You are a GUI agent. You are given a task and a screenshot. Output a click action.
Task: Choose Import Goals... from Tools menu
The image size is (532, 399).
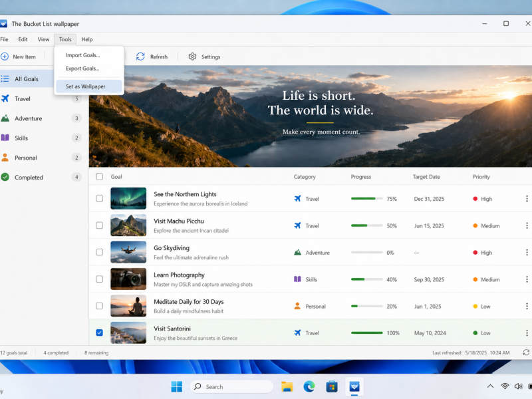pyautogui.click(x=89, y=55)
